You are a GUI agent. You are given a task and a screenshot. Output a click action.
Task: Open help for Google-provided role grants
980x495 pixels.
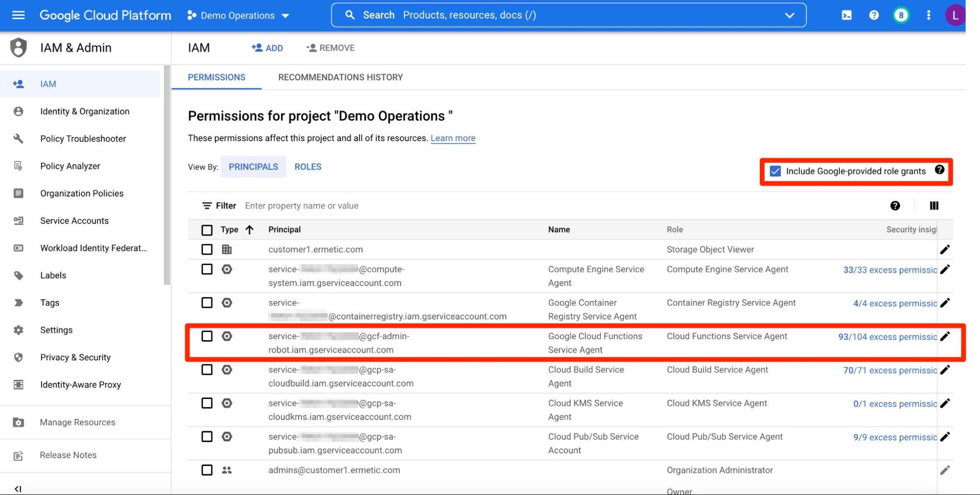(939, 170)
